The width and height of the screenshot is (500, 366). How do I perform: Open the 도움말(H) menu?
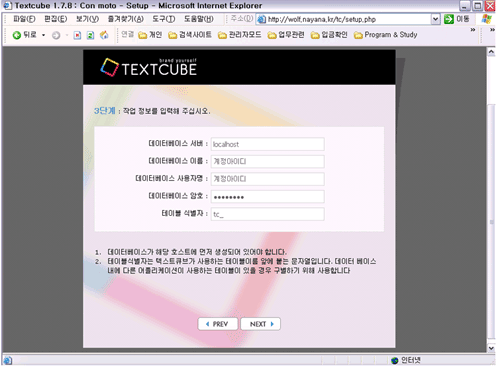pos(199,19)
